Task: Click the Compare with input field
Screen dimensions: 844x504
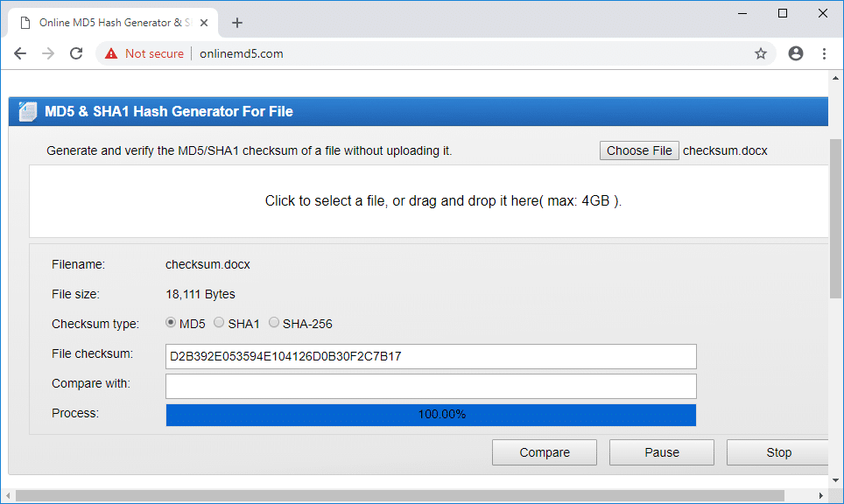Action: 431,386
